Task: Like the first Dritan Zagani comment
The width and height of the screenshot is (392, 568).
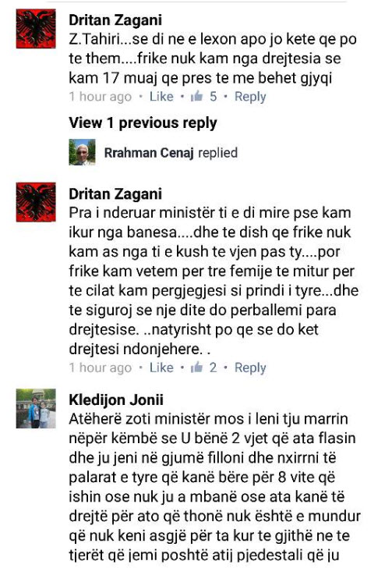Action: point(161,97)
